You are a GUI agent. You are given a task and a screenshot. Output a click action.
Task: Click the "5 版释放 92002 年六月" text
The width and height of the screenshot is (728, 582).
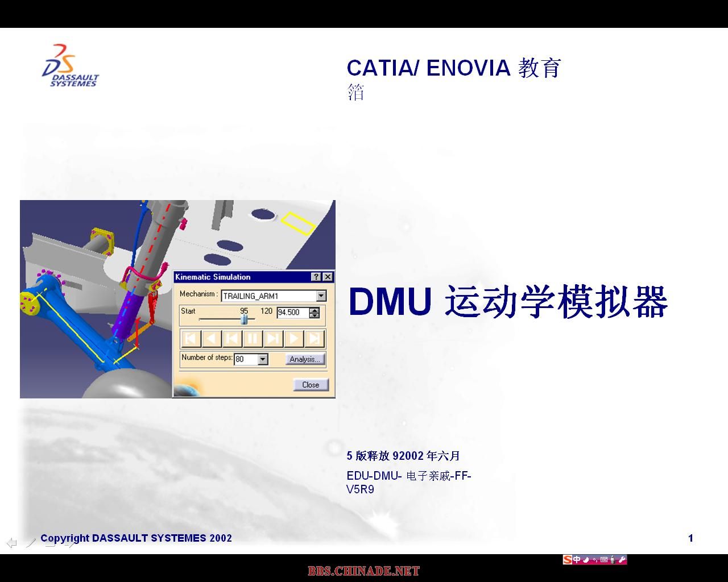click(403, 456)
